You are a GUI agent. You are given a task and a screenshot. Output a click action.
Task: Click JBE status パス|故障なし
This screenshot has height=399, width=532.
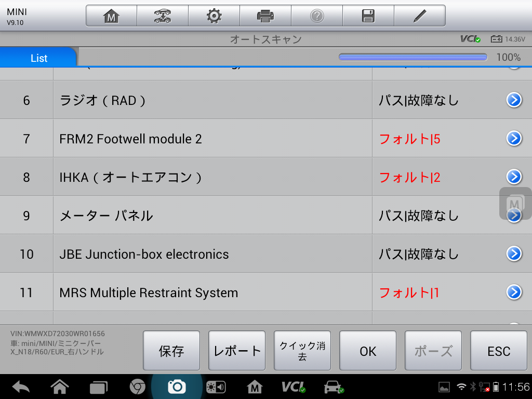click(x=419, y=254)
